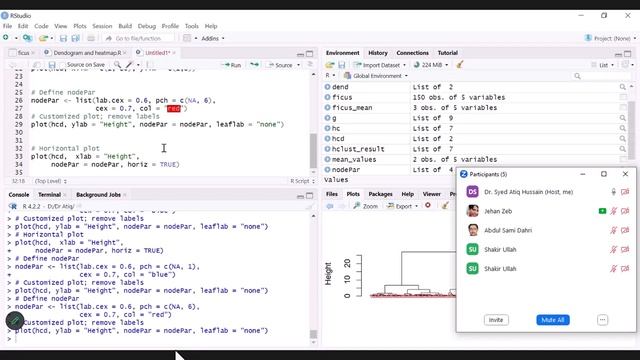
Task: Expand the dend object in the Environment list
Action: (x=327, y=87)
